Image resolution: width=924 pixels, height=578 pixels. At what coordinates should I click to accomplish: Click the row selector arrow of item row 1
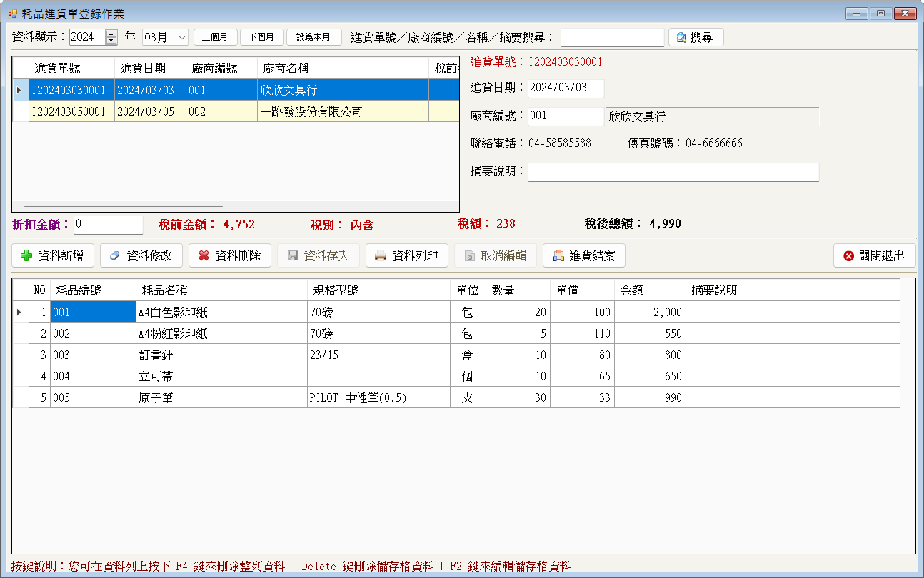pos(20,312)
